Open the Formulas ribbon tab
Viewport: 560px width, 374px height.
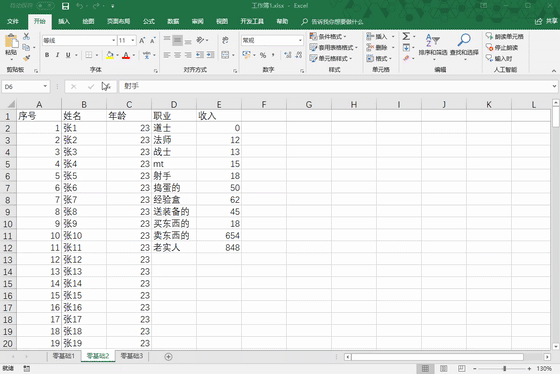pos(149,21)
